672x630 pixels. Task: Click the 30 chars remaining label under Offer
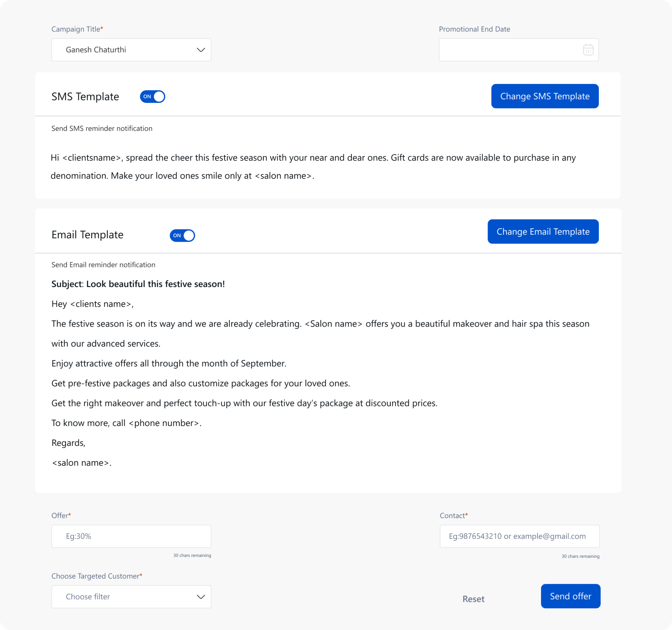(192, 555)
